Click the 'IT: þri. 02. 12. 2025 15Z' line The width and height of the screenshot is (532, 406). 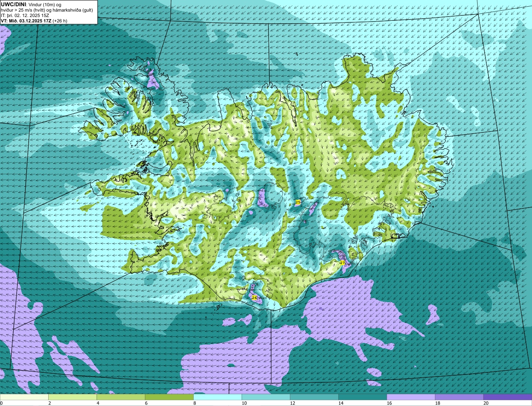click(25, 15)
